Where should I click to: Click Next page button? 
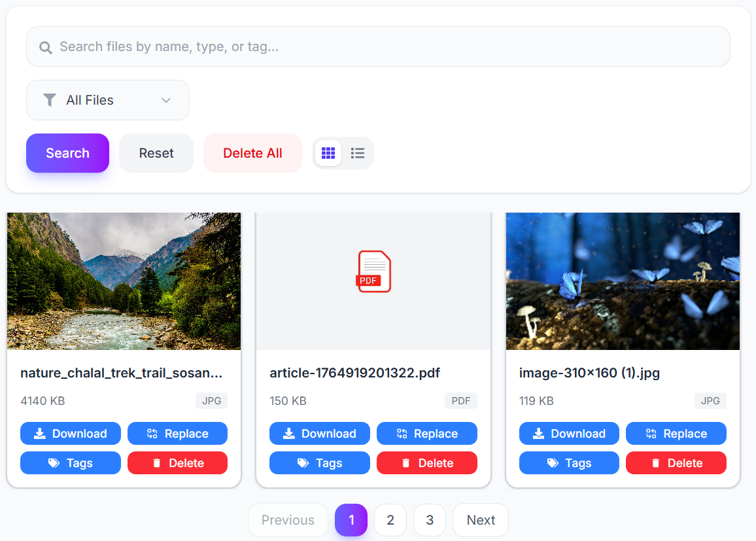click(481, 520)
